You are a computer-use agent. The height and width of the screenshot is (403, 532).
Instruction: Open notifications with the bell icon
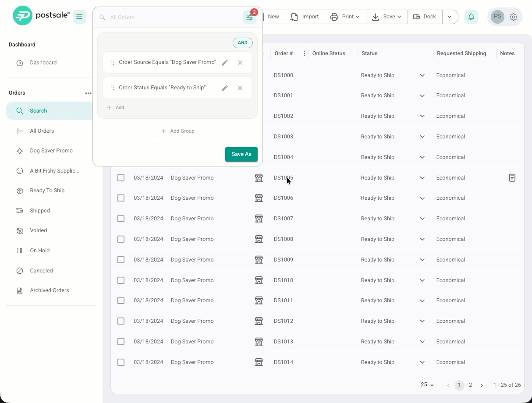pos(471,17)
